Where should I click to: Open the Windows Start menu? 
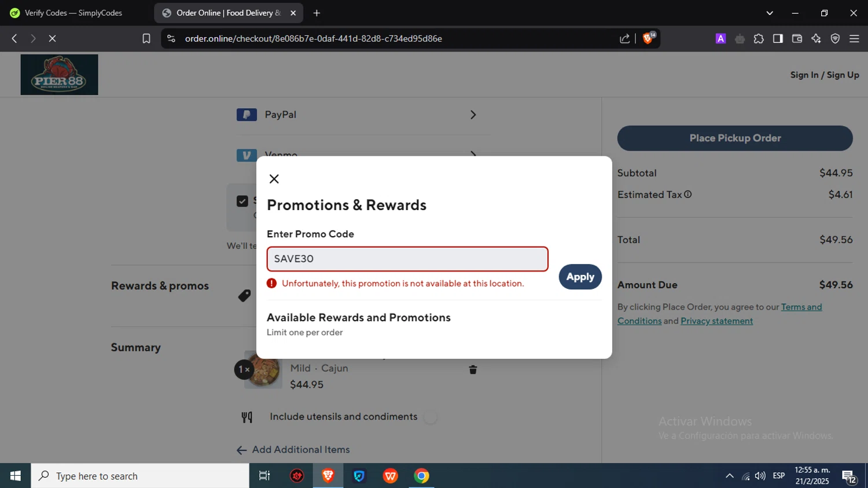(x=16, y=476)
